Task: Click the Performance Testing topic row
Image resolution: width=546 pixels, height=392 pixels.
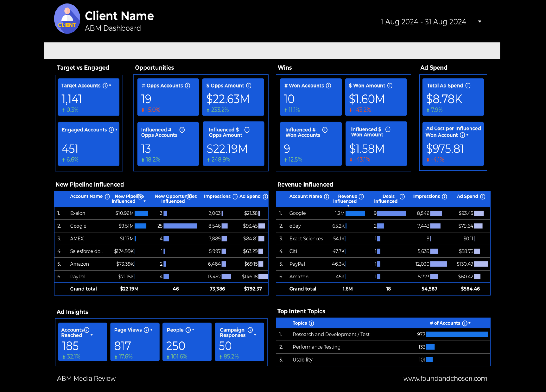Action: click(x=383, y=347)
